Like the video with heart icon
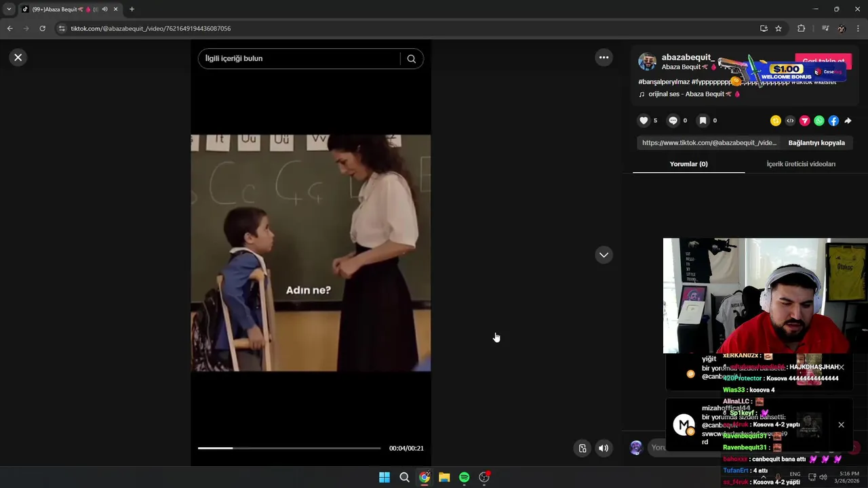Image resolution: width=868 pixels, height=488 pixels. (644, 121)
